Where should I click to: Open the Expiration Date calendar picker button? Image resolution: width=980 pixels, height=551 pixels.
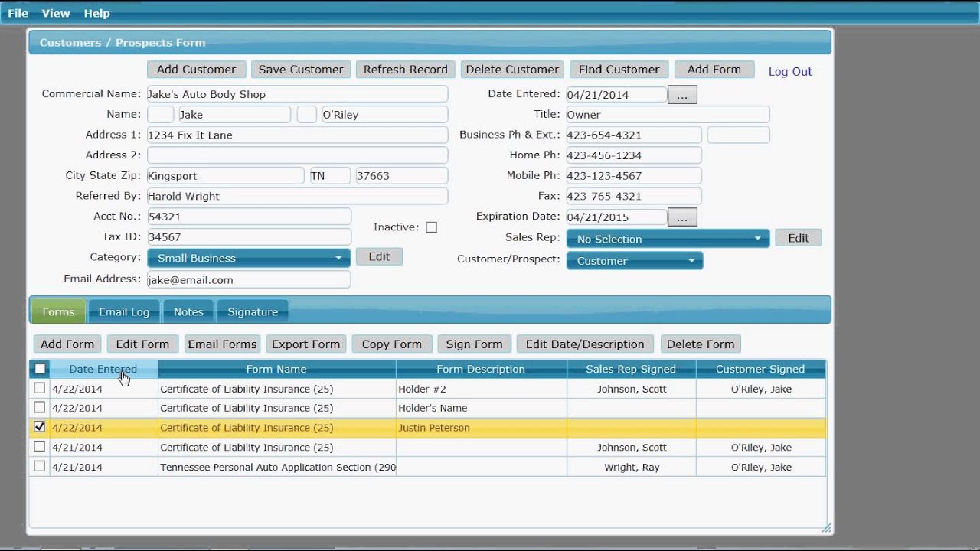click(681, 217)
